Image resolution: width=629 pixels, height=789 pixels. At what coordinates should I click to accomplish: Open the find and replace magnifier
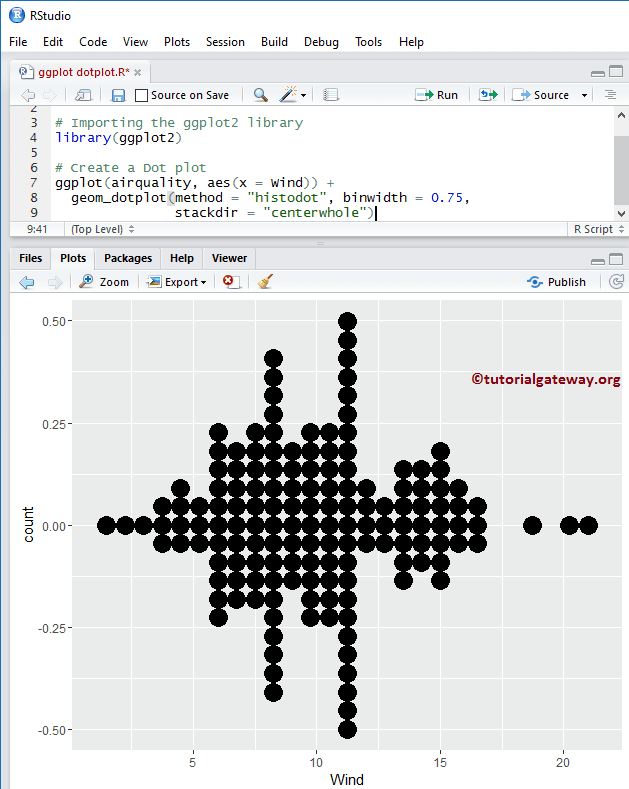[x=260, y=95]
